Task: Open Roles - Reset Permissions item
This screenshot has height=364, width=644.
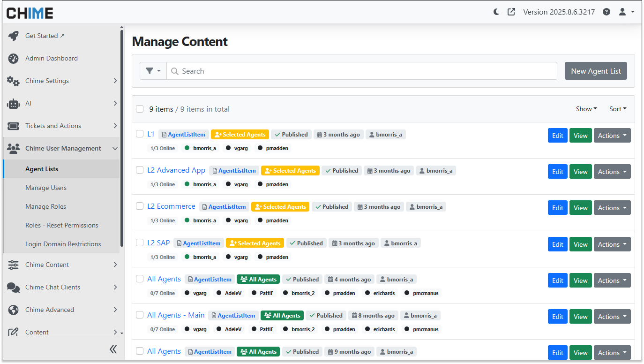Action: 61,225
